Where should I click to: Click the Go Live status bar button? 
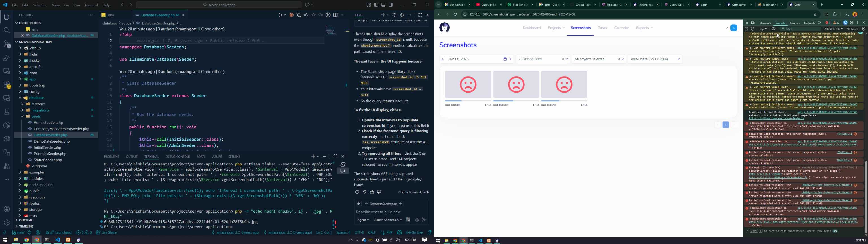[x=415, y=232]
